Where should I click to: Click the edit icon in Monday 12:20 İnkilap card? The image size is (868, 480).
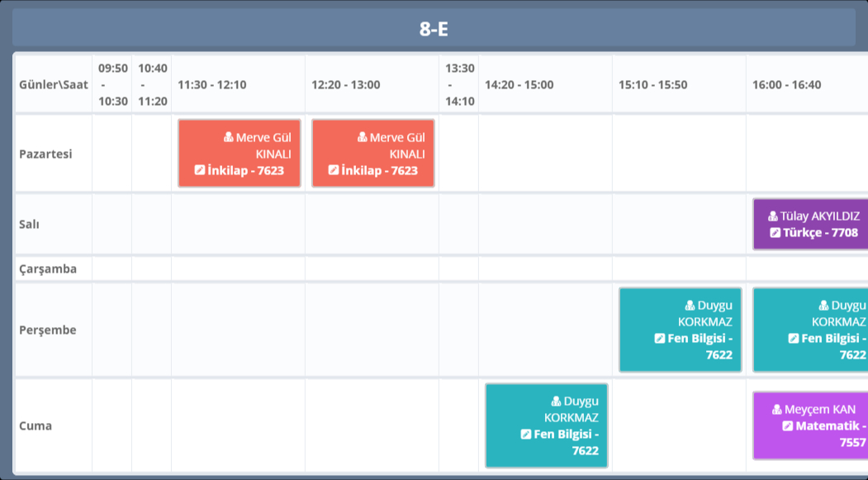[x=334, y=170]
